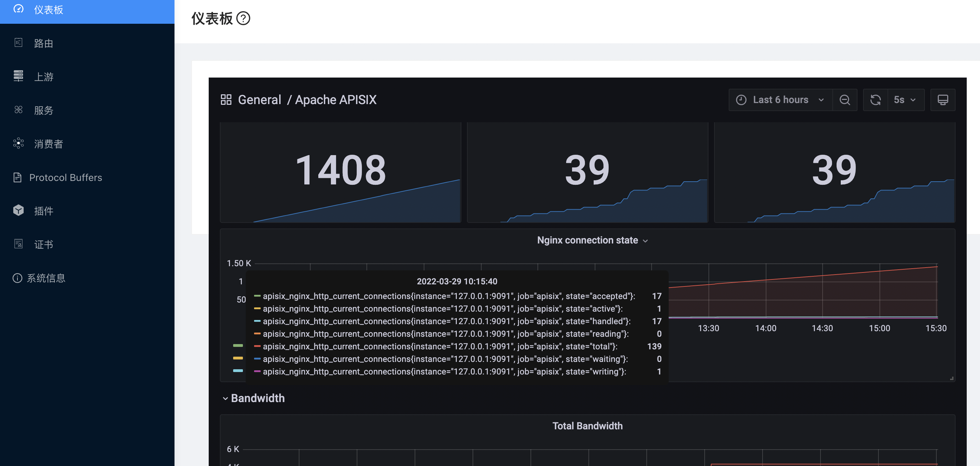Open the 上游 upstream menu item

[87, 77]
